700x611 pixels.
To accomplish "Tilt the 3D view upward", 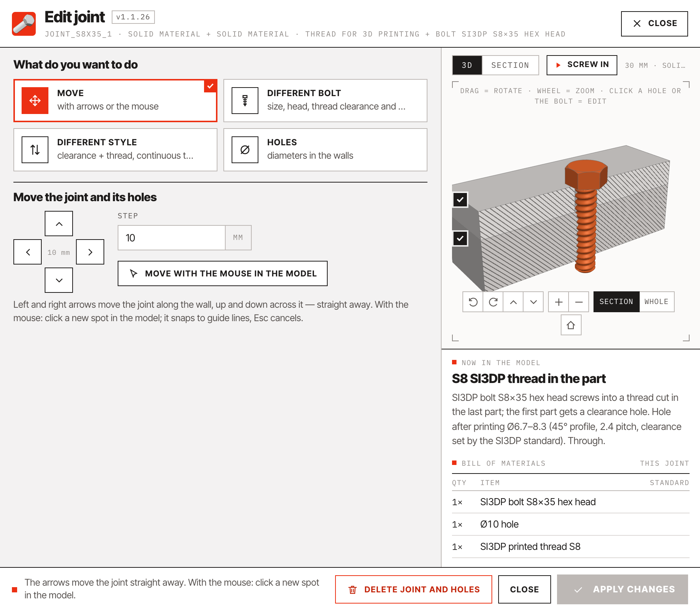I will tap(513, 302).
